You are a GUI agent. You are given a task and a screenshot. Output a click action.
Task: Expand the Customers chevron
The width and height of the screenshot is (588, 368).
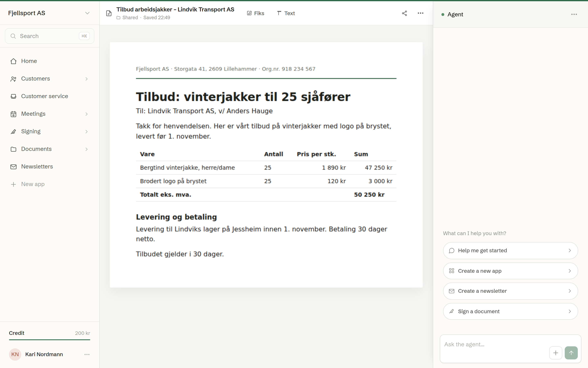coord(87,79)
